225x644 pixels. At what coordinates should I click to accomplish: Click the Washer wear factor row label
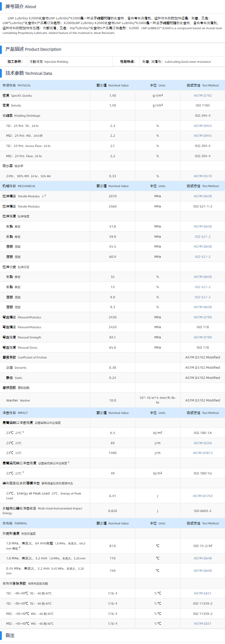(18, 400)
